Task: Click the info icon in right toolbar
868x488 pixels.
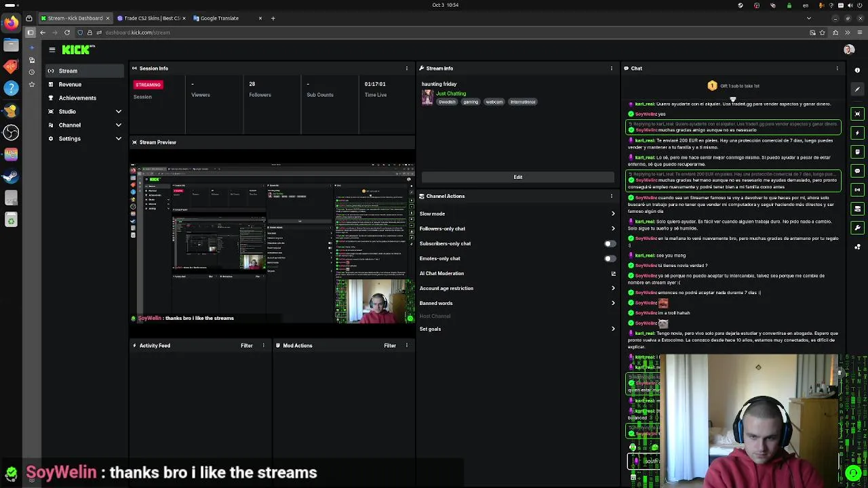Action: pyautogui.click(x=857, y=70)
